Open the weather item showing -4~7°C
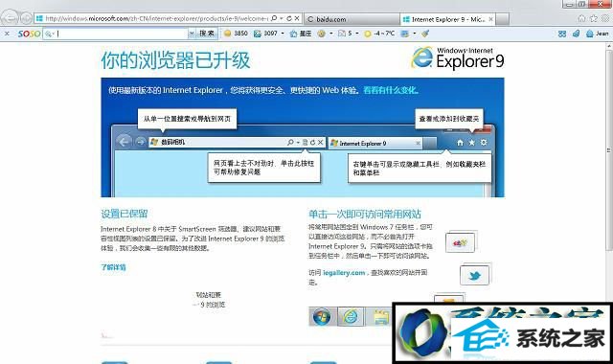 379,34
